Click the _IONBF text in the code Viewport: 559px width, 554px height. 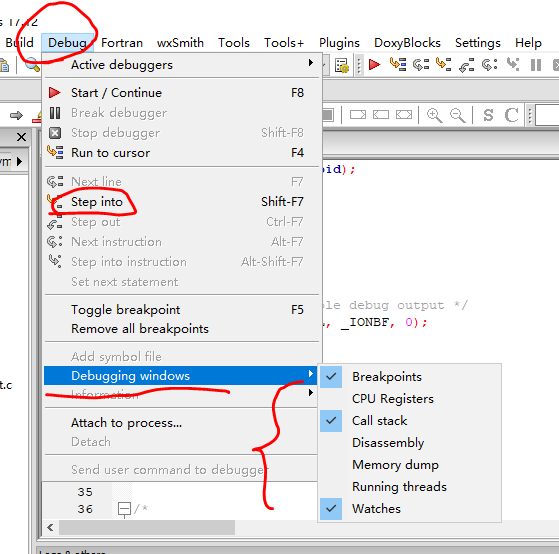point(365,323)
